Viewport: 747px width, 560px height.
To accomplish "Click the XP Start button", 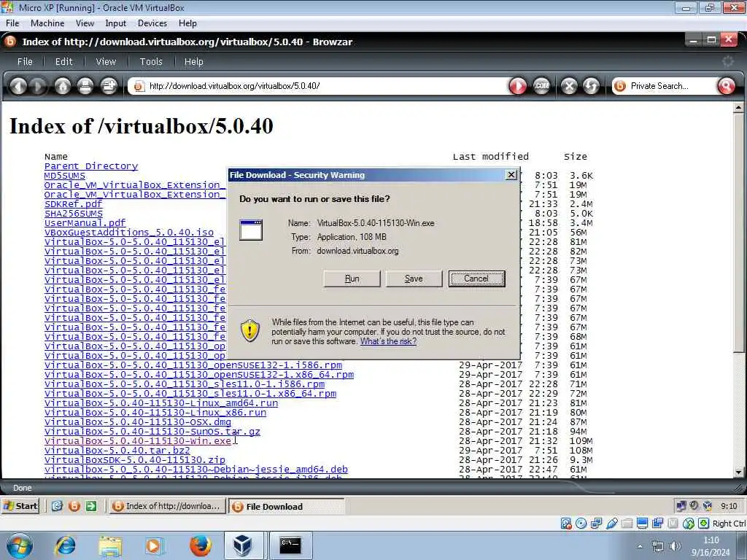I will pos(20,506).
